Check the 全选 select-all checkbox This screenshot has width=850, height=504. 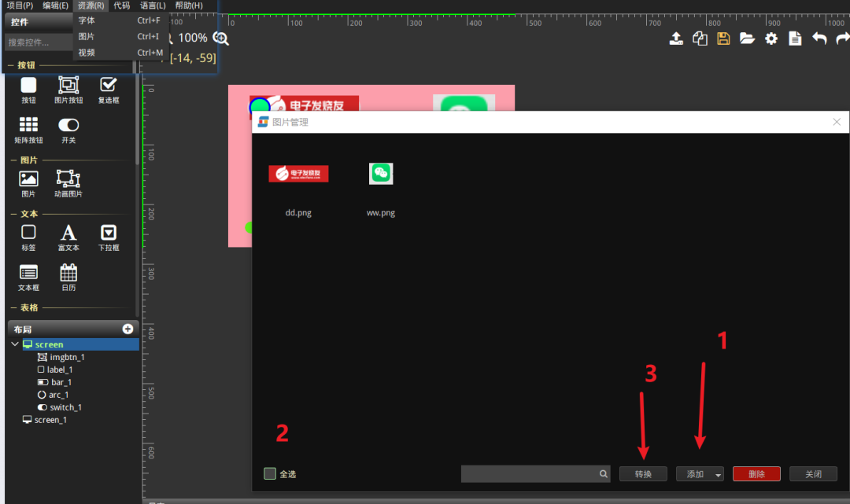point(270,473)
